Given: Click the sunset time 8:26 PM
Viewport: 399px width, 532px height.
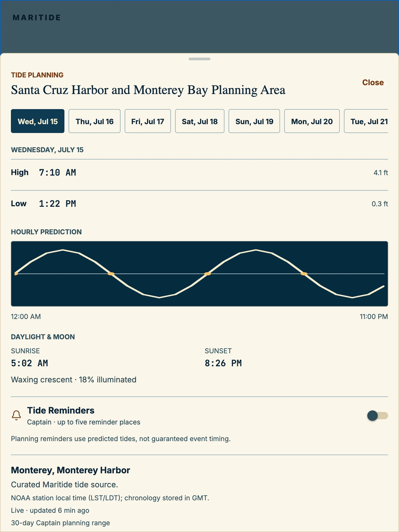Looking at the screenshot, I should pyautogui.click(x=223, y=363).
